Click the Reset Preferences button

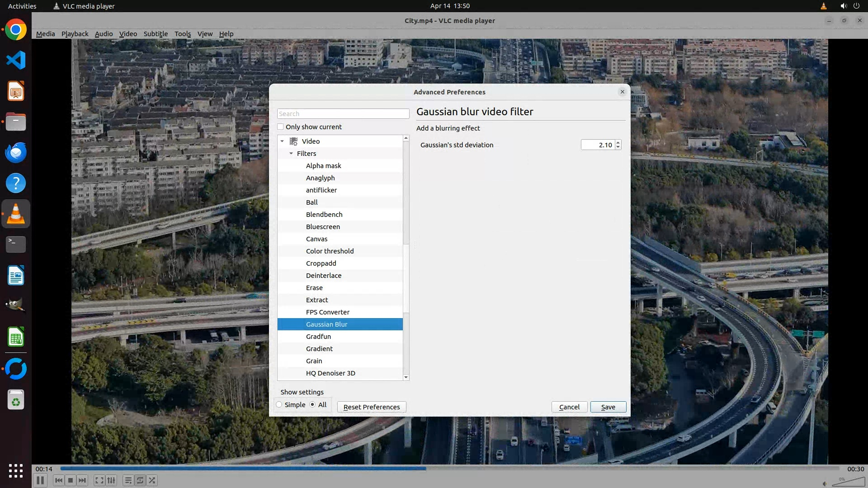(371, 407)
